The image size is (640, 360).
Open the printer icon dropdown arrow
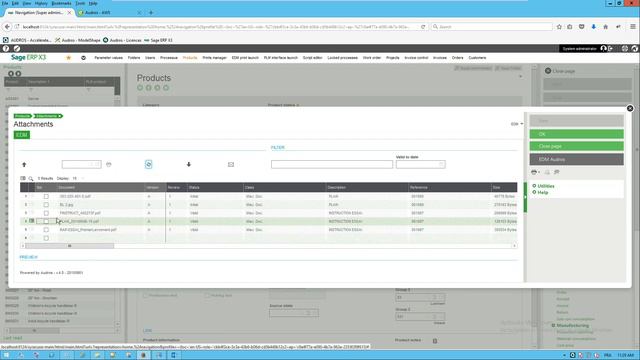539,172
